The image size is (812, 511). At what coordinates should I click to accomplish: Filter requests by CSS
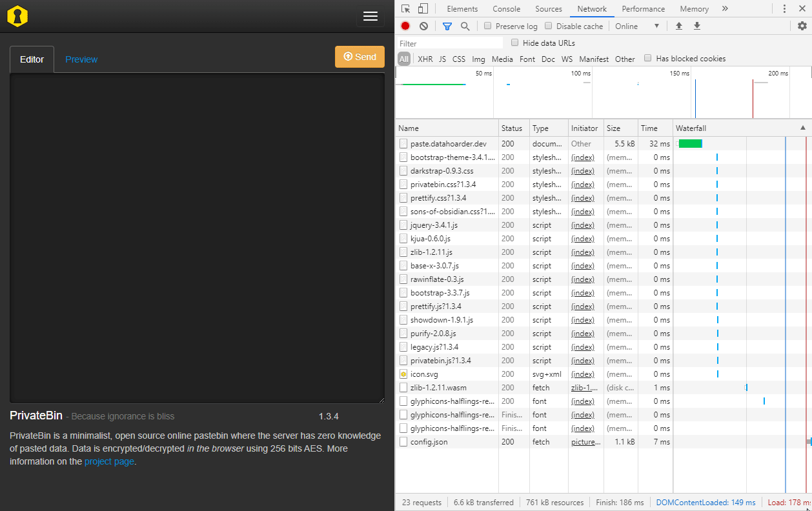pyautogui.click(x=459, y=59)
